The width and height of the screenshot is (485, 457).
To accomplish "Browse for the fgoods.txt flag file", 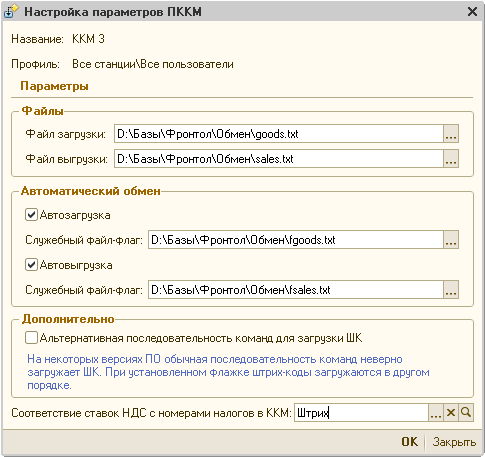I will [451, 240].
